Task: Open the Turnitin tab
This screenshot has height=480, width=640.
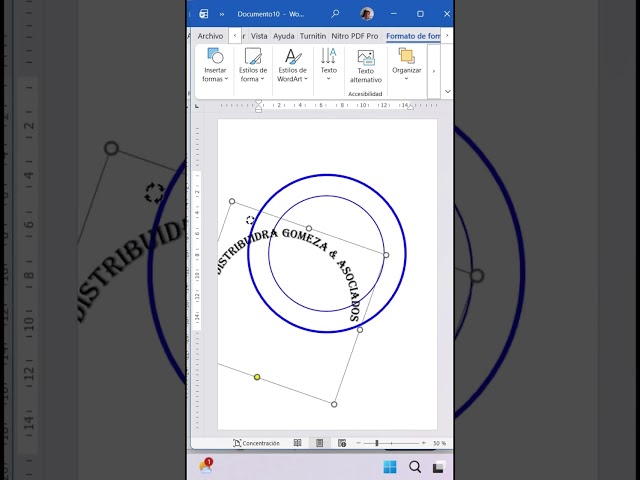Action: coord(313,36)
